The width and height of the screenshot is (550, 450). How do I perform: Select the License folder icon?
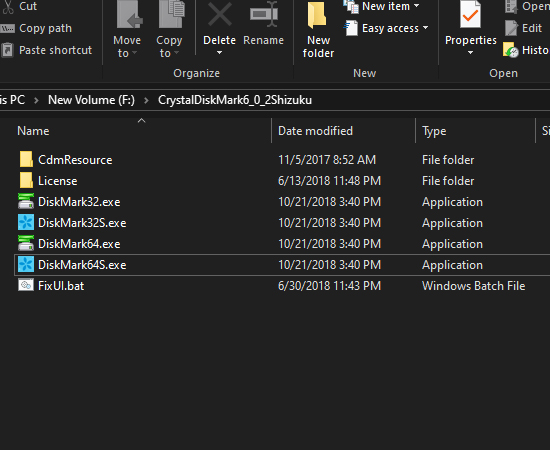click(26, 180)
